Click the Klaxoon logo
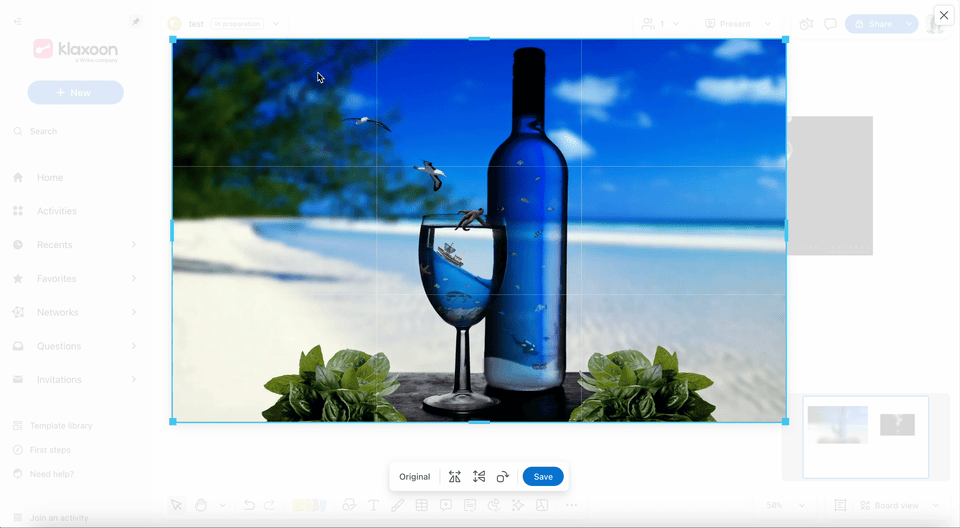This screenshot has width=960, height=528. [75, 50]
